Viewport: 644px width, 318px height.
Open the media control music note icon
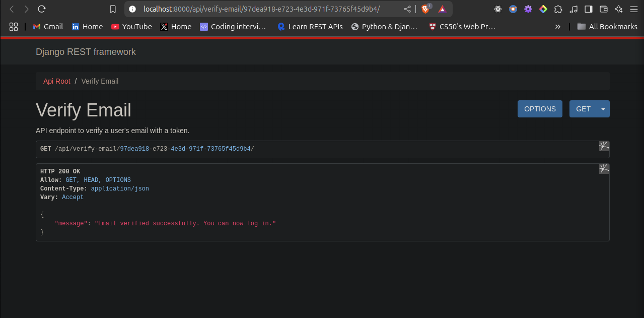(574, 9)
